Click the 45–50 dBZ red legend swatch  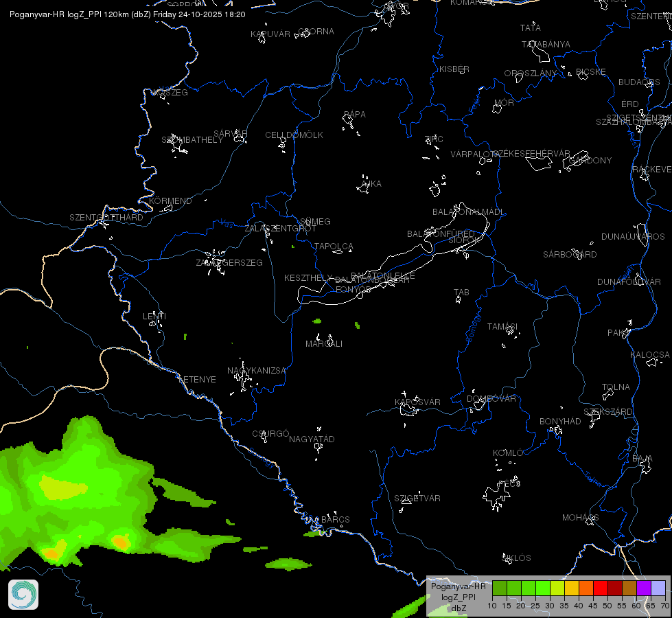coord(601,588)
